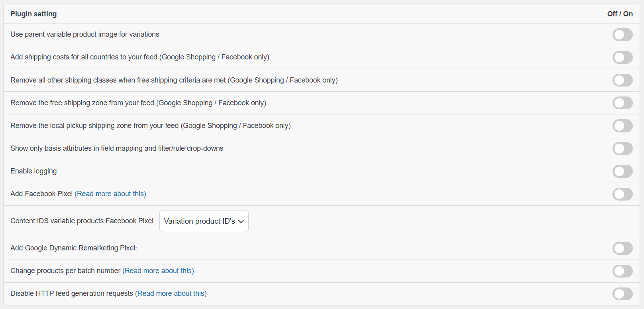Click the Enable logging label text
Screen dimensions: 644x309
[x=33, y=171]
